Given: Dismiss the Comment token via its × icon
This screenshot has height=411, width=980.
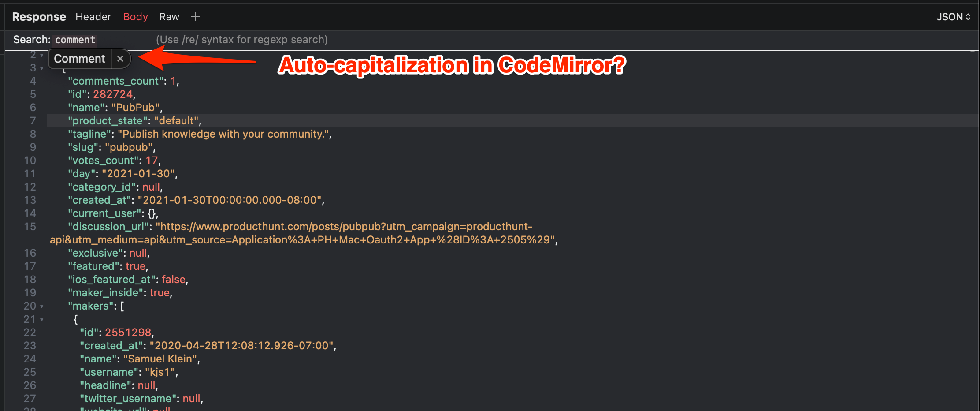Looking at the screenshot, I should pyautogui.click(x=120, y=58).
